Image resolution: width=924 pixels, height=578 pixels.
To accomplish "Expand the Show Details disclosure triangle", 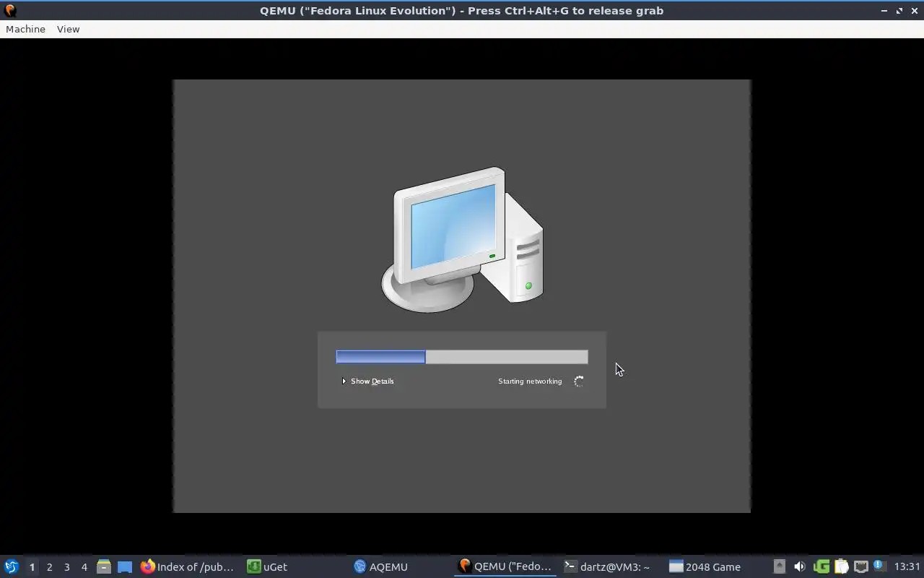I will point(344,381).
